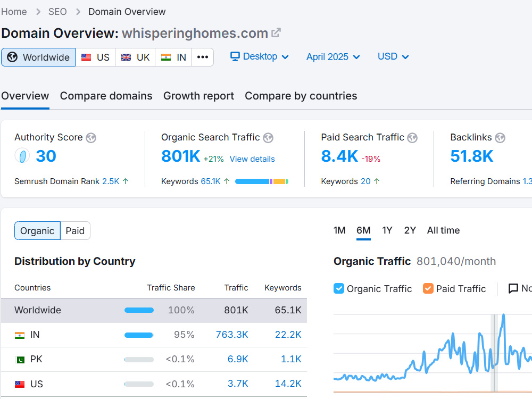The height and width of the screenshot is (399, 532).
Task: Click globe info icon beside Authority Score
Action: click(x=91, y=138)
